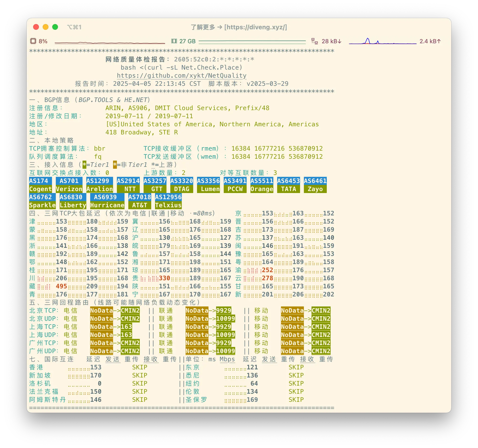Click the red 278 latency value

tap(267, 278)
